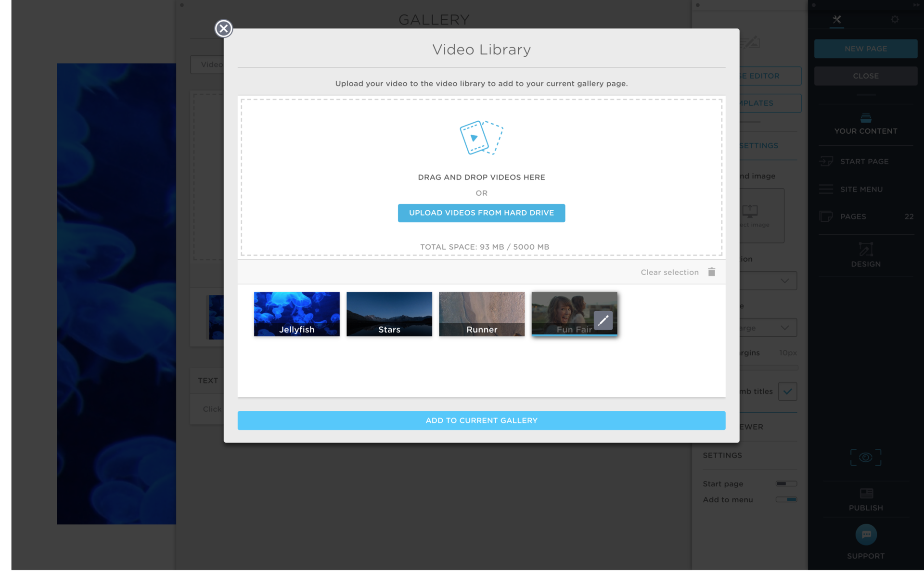The height and width of the screenshot is (584, 924).
Task: Click the select image upload box
Action: pos(762,216)
